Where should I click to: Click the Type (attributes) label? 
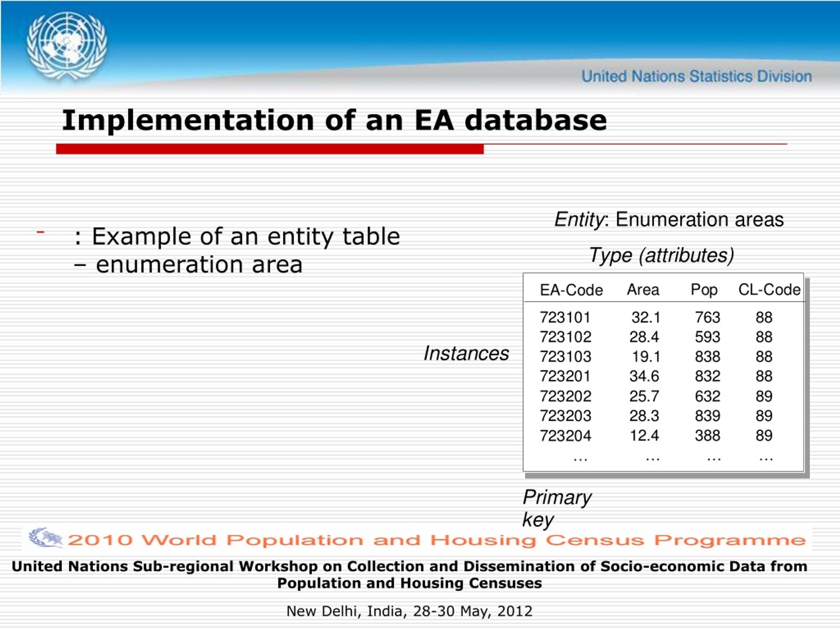pyautogui.click(x=661, y=255)
